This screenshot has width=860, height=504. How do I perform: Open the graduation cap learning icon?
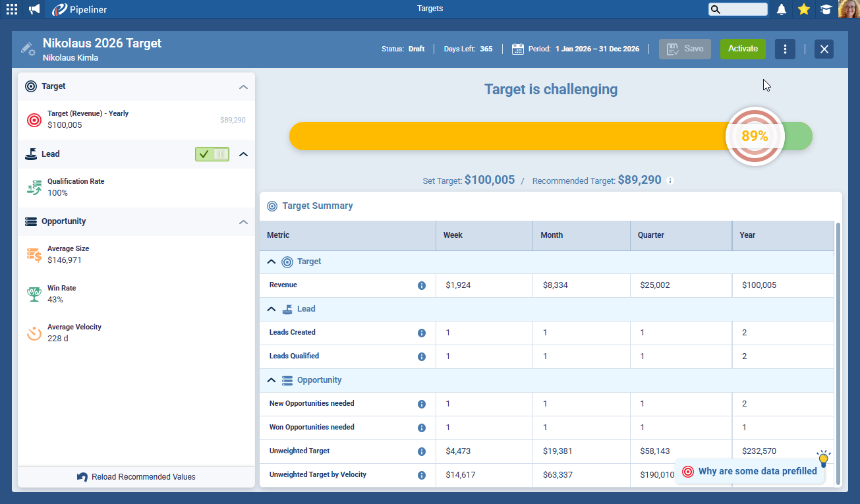(x=825, y=9)
